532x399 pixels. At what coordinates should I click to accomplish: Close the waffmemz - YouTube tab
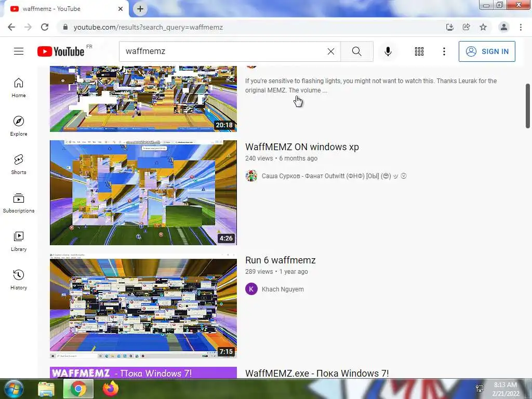(x=121, y=9)
